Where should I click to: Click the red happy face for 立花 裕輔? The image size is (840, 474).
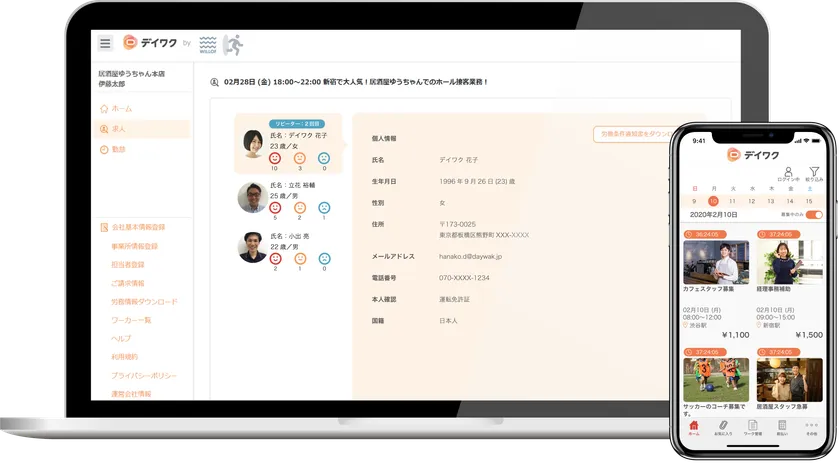point(275,208)
